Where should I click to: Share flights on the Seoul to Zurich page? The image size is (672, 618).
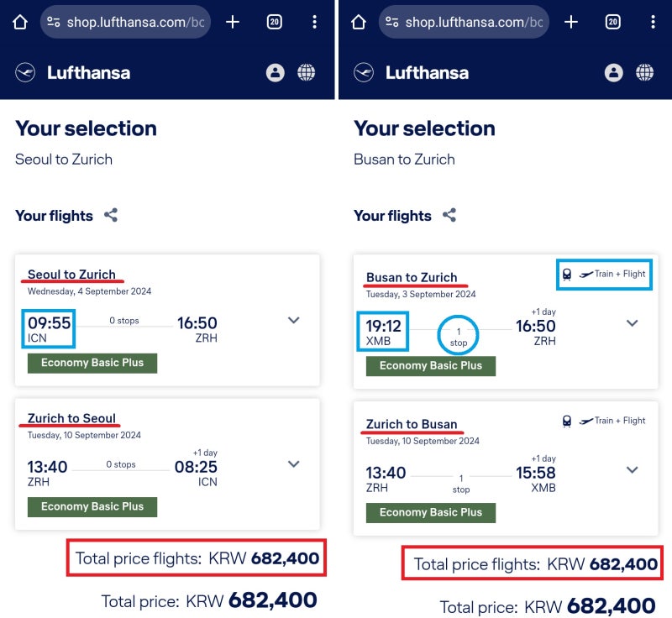tap(111, 215)
